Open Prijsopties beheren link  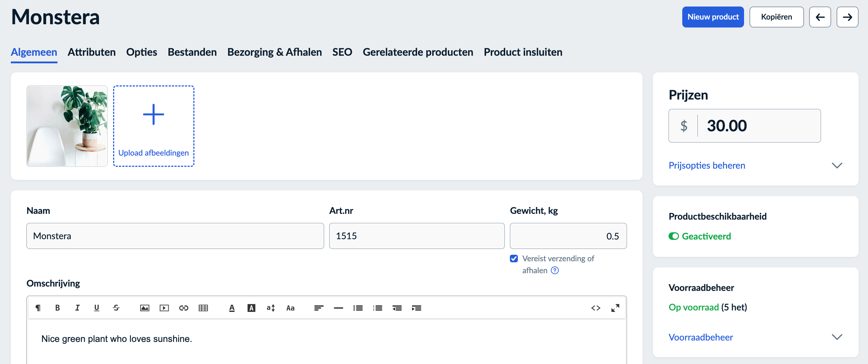[707, 165]
